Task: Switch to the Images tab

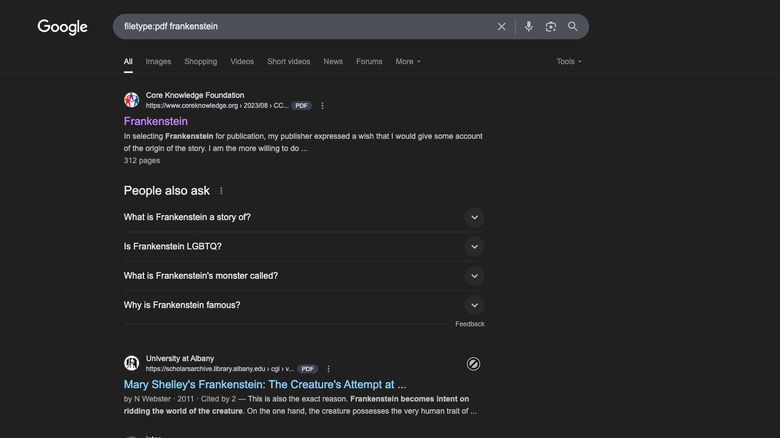Action: pos(158,61)
